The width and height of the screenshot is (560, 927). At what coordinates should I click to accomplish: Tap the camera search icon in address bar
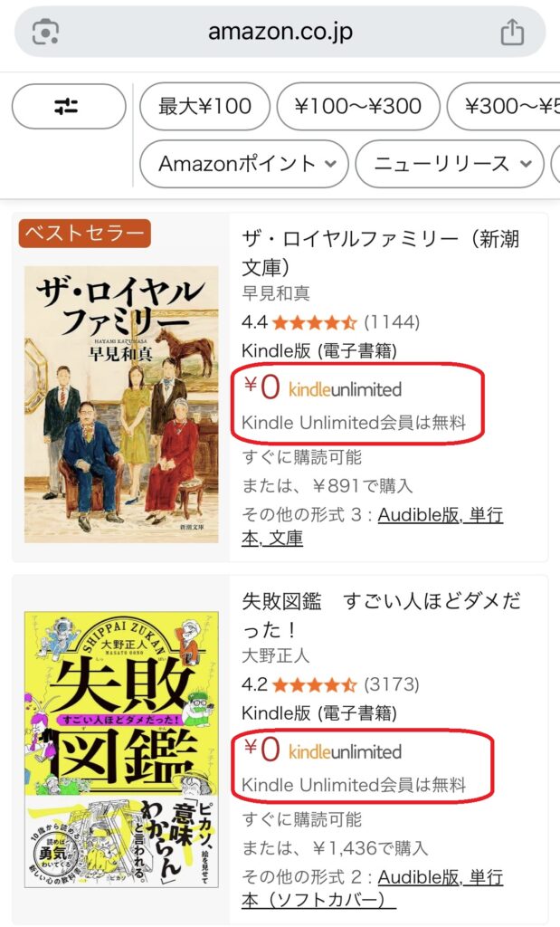coord(45,33)
